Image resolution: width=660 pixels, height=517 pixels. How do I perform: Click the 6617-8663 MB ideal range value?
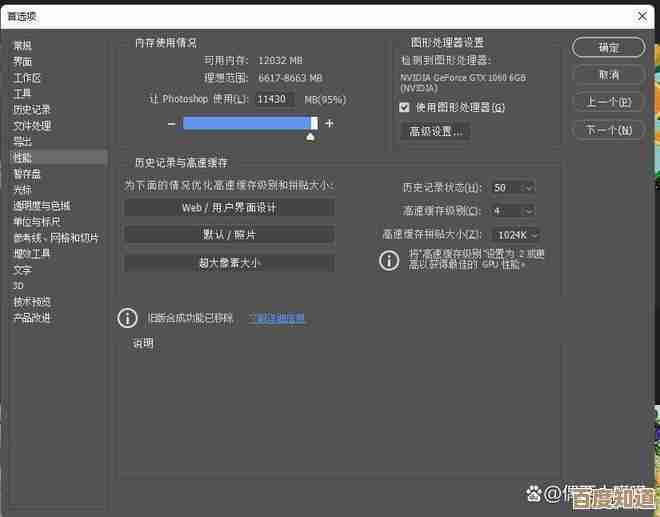pyautogui.click(x=290, y=77)
